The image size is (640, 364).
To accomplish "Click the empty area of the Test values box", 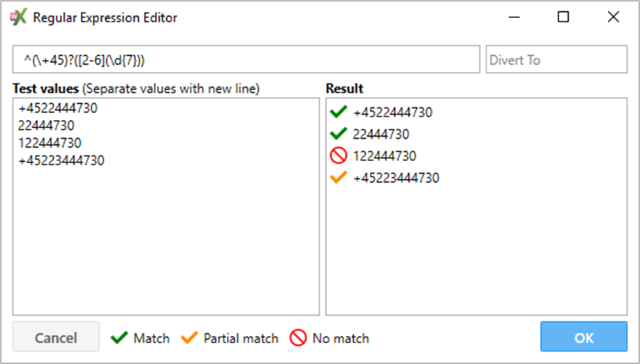I will point(165,244).
